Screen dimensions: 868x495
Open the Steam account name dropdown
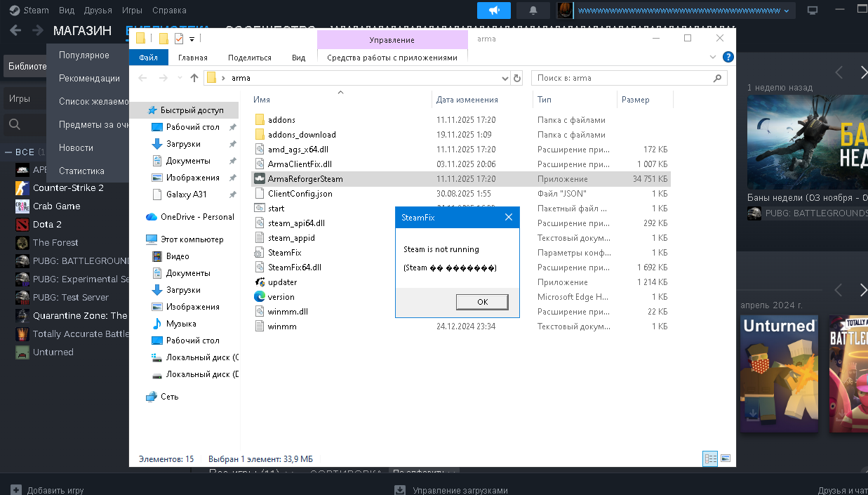pos(684,11)
